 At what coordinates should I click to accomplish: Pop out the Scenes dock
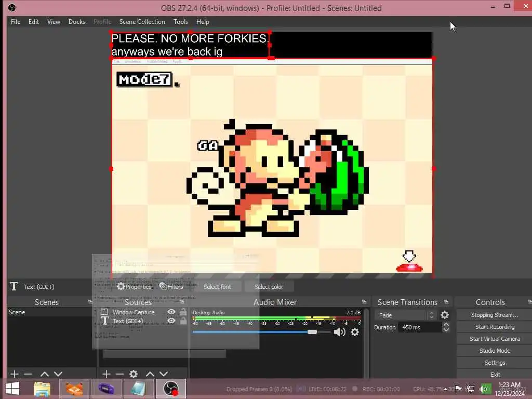coord(90,302)
